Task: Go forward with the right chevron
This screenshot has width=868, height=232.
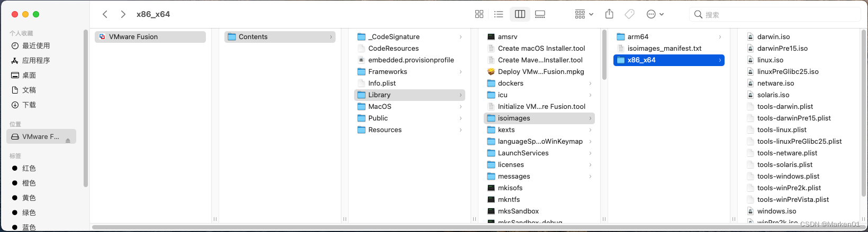Action: click(x=123, y=14)
